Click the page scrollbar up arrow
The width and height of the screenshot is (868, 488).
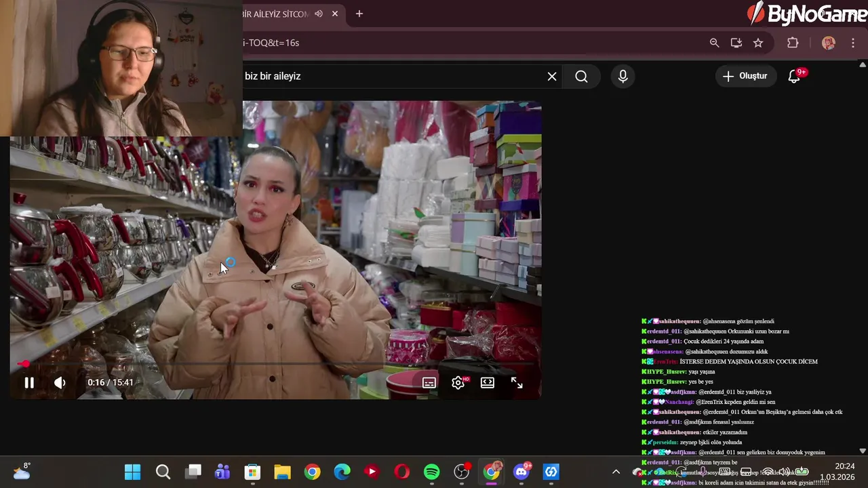click(863, 65)
